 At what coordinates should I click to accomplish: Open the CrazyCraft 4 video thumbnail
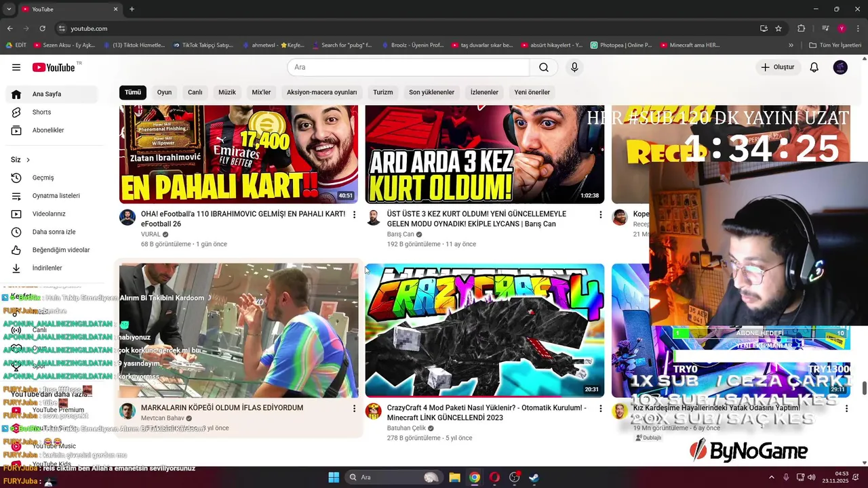click(x=485, y=331)
